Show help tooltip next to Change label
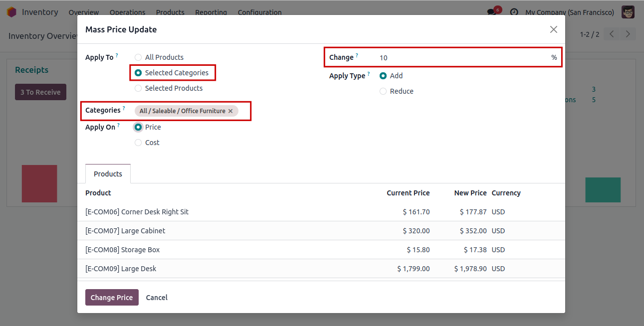644x326 pixels. coord(357,55)
